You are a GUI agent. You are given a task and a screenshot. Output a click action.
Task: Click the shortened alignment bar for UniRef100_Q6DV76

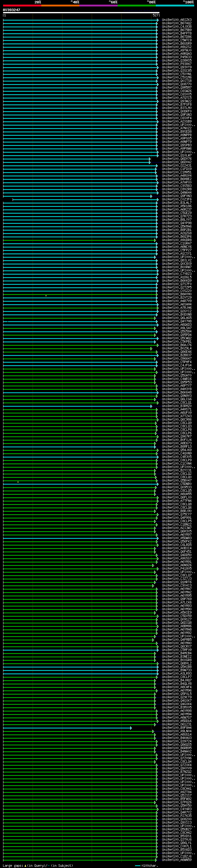77,159
